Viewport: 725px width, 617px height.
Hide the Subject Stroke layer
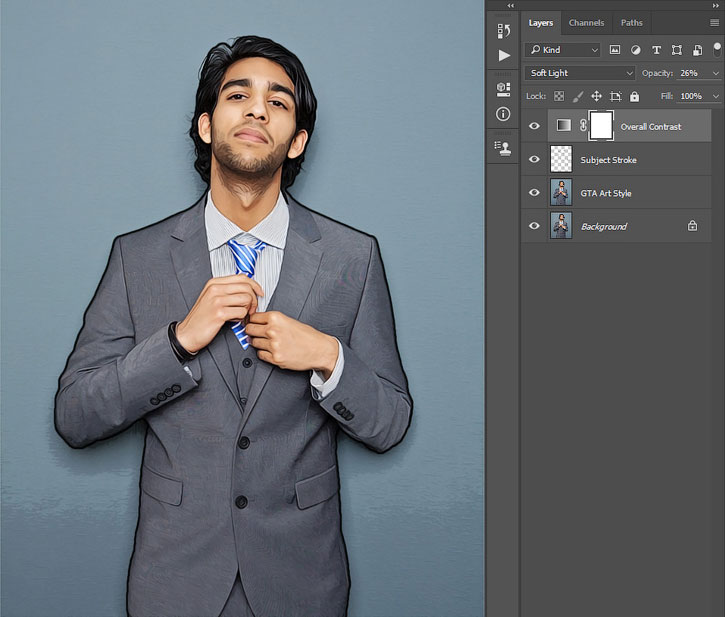click(x=534, y=159)
